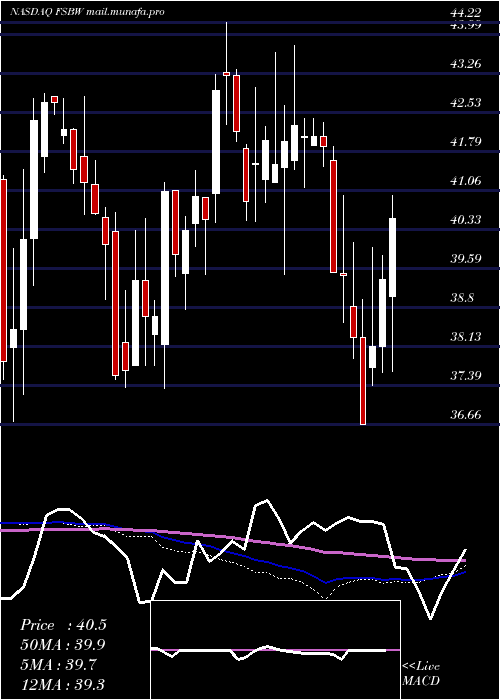The height and width of the screenshot is (700, 500).
Task: Select the 36.66 price axis label
Action: pyautogui.click(x=466, y=415)
